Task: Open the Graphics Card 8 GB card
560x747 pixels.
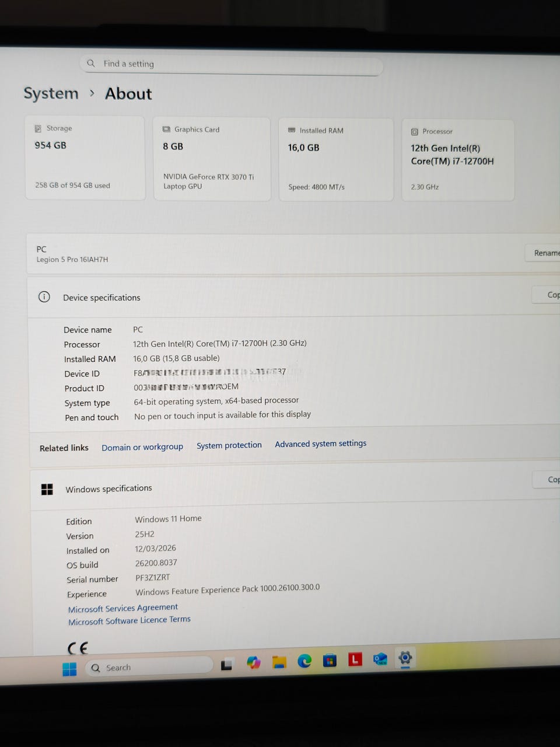Action: (212, 159)
